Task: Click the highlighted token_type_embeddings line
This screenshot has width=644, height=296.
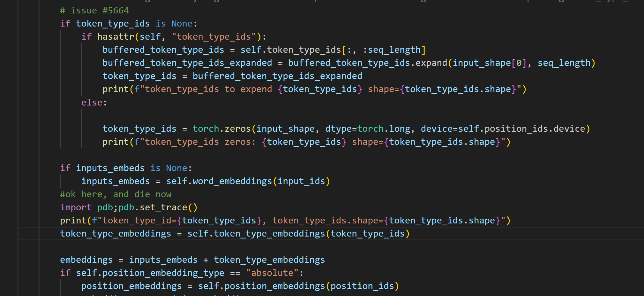Action: click(223, 233)
